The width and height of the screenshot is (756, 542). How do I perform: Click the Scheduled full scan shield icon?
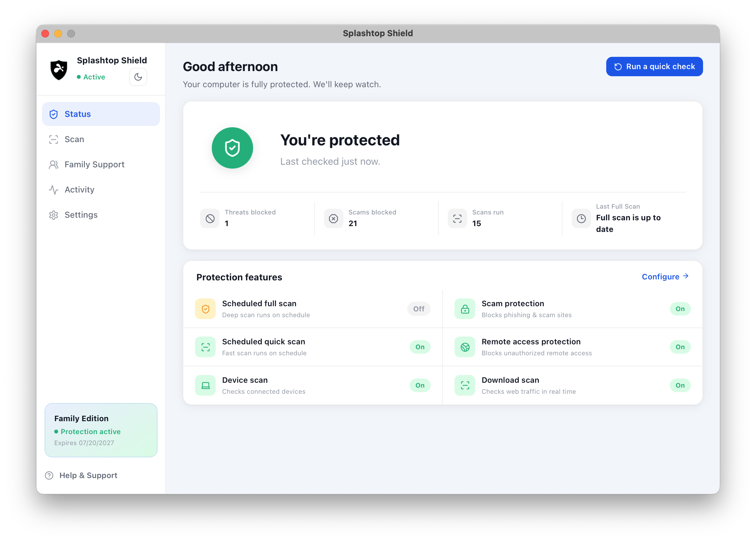point(205,309)
